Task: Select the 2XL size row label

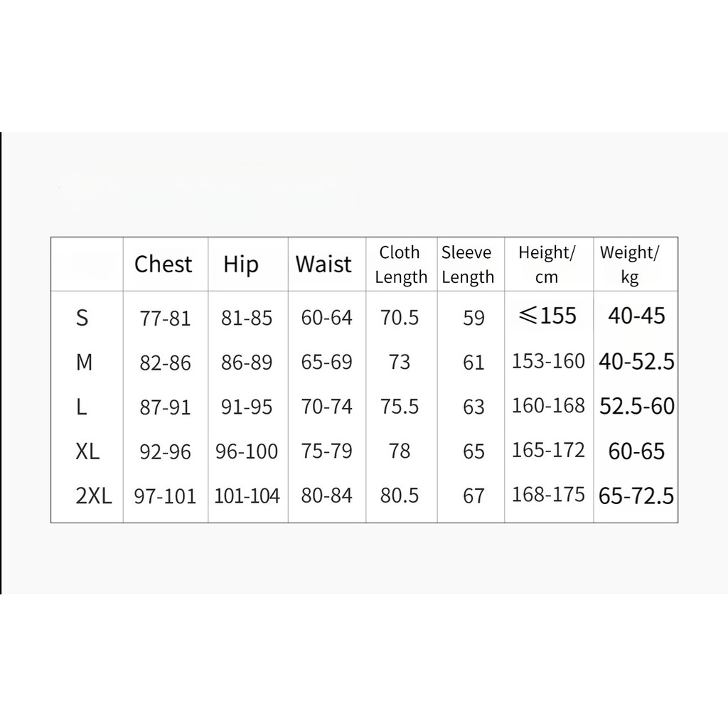Action: click(x=94, y=496)
